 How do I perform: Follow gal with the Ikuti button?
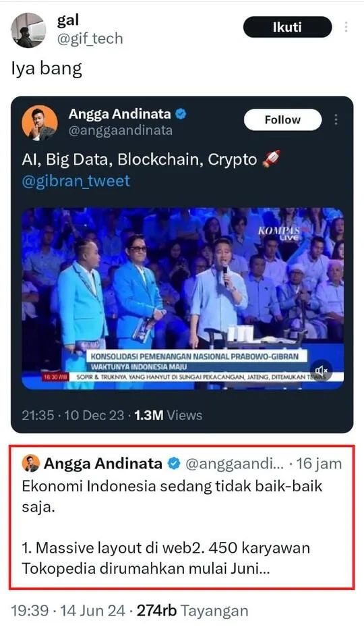287,27
